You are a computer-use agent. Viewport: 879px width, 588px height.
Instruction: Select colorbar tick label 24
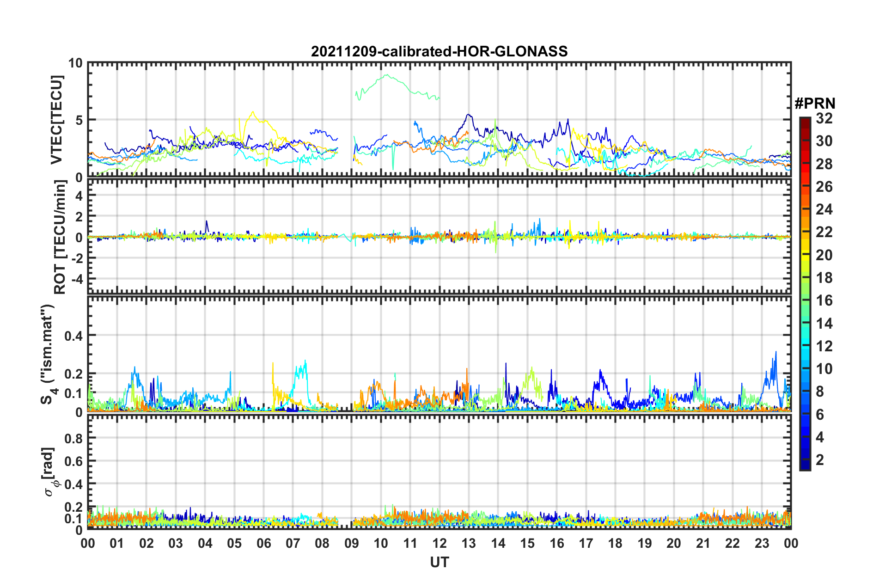pyautogui.click(x=824, y=209)
